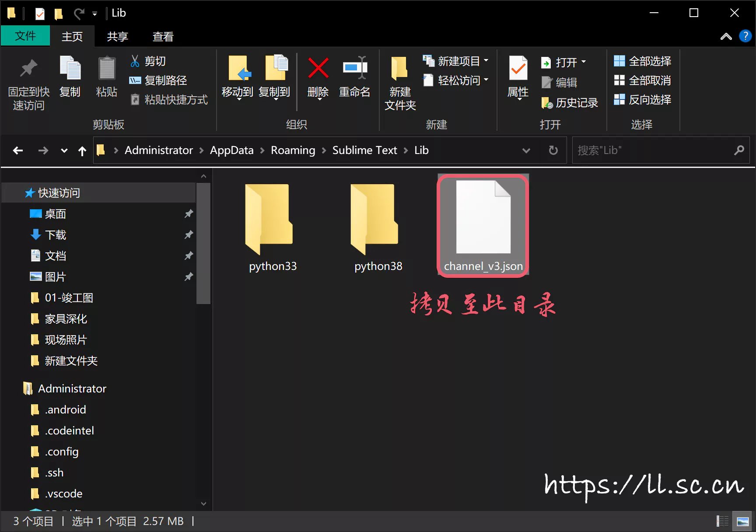This screenshot has height=532, width=756.
Task: Collapse the ribbon with the chevron
Action: point(726,36)
